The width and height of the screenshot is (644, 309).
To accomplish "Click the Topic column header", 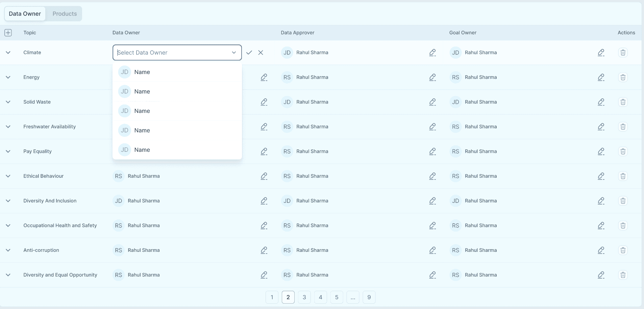I will pyautogui.click(x=30, y=32).
